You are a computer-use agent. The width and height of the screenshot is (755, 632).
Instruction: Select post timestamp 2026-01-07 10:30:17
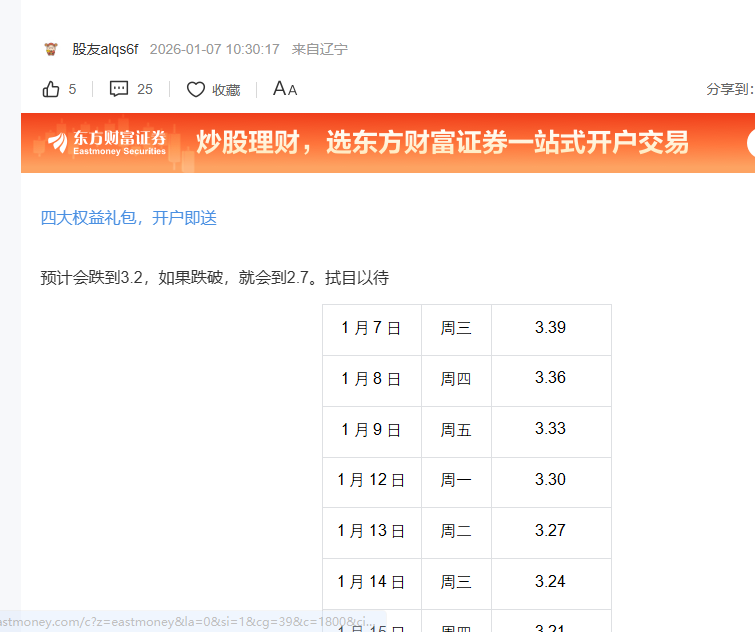tap(215, 49)
